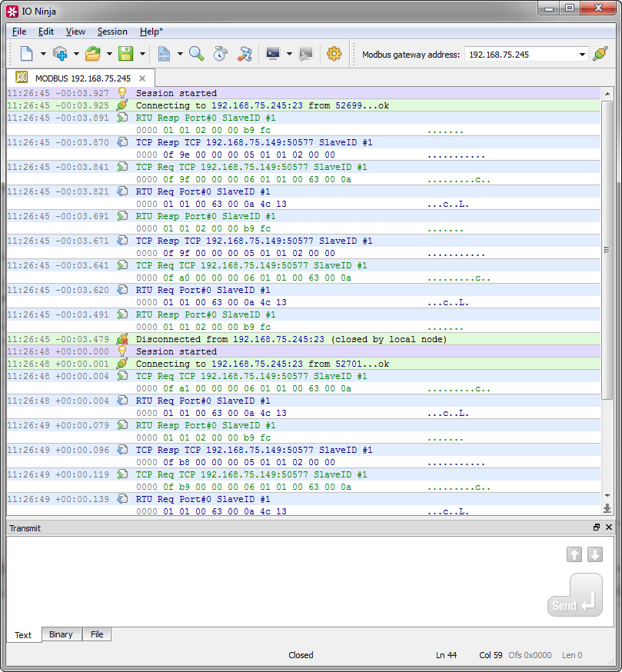
Task: Close the MODBUS 192.168.75.245 tab
Action: pyautogui.click(x=142, y=78)
